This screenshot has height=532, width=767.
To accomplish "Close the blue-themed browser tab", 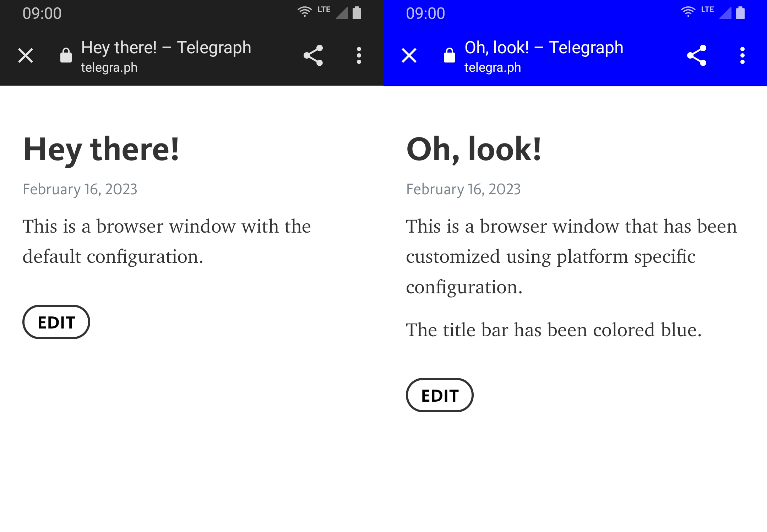I will pyautogui.click(x=409, y=55).
